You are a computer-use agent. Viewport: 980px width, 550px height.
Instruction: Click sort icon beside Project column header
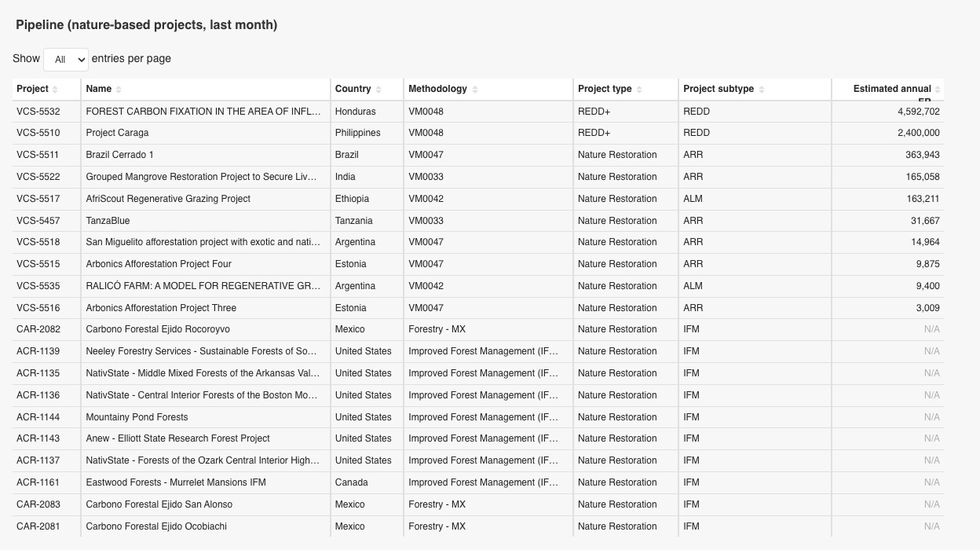(x=55, y=90)
